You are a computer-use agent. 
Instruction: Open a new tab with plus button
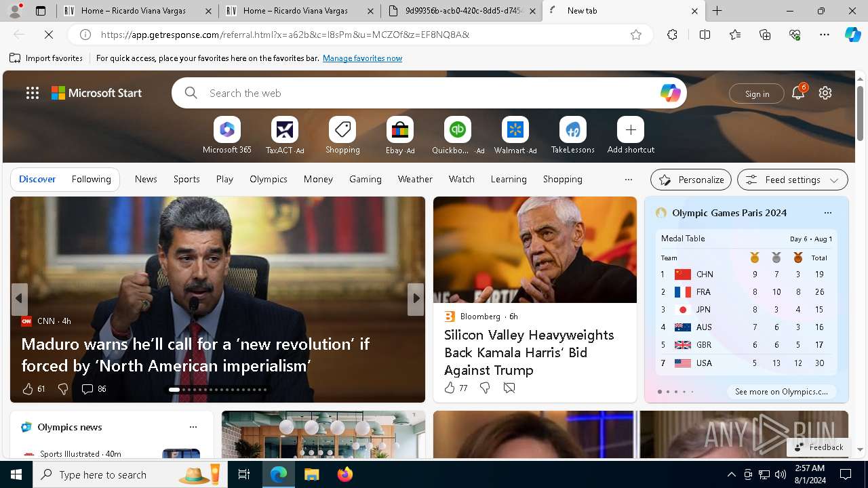coord(717,11)
